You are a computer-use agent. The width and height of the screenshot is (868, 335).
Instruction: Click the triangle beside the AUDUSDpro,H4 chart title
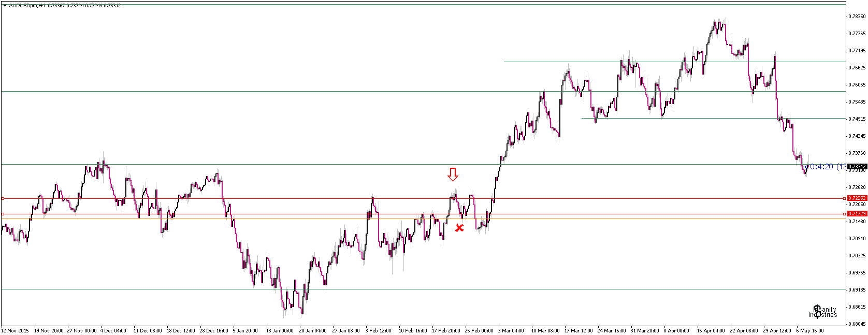[5, 6]
